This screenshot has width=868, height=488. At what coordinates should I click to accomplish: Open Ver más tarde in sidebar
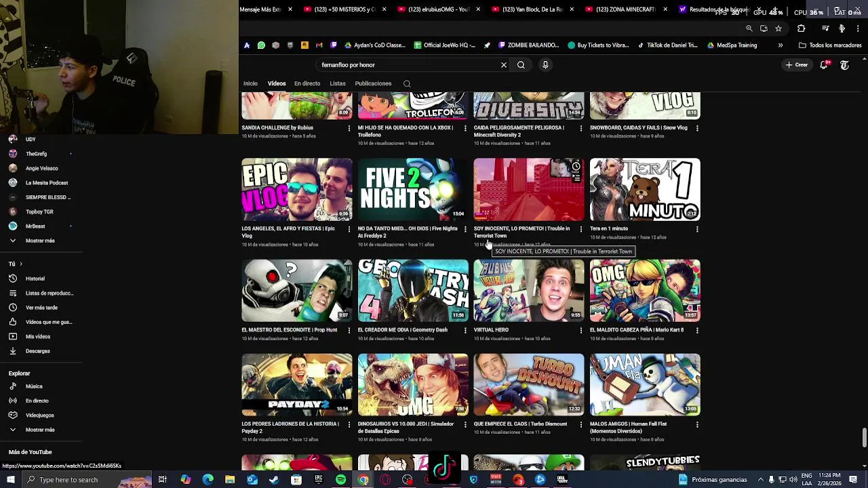[x=41, y=308]
